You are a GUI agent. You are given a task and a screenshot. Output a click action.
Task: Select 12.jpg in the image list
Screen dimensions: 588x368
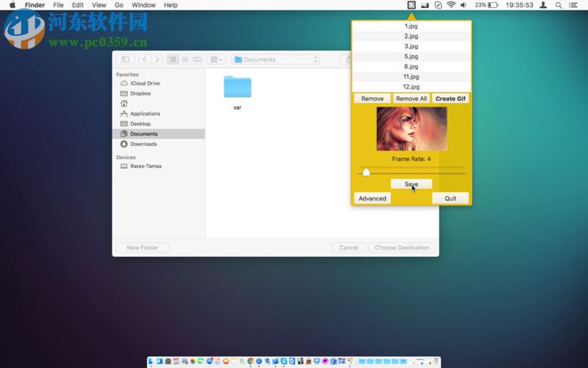coord(412,87)
